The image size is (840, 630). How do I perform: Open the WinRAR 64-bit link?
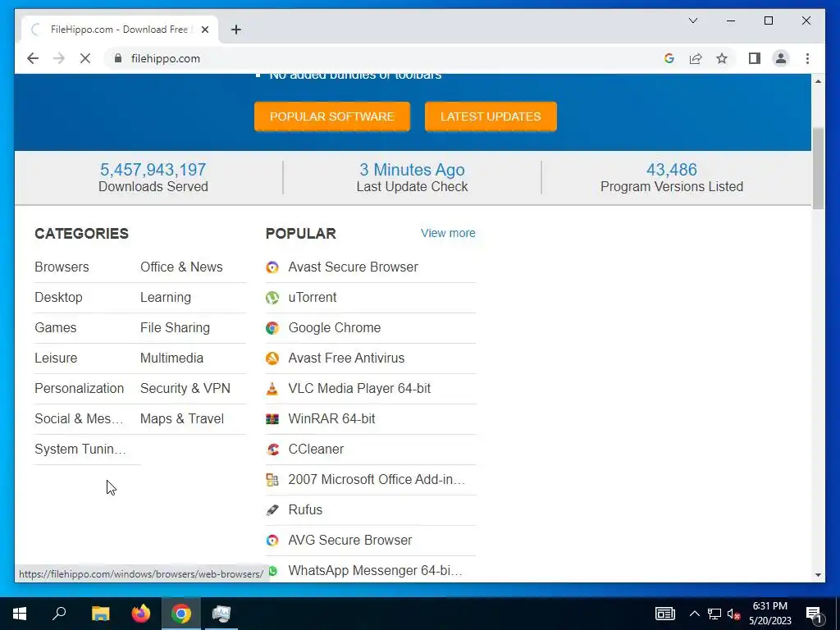pyautogui.click(x=331, y=418)
